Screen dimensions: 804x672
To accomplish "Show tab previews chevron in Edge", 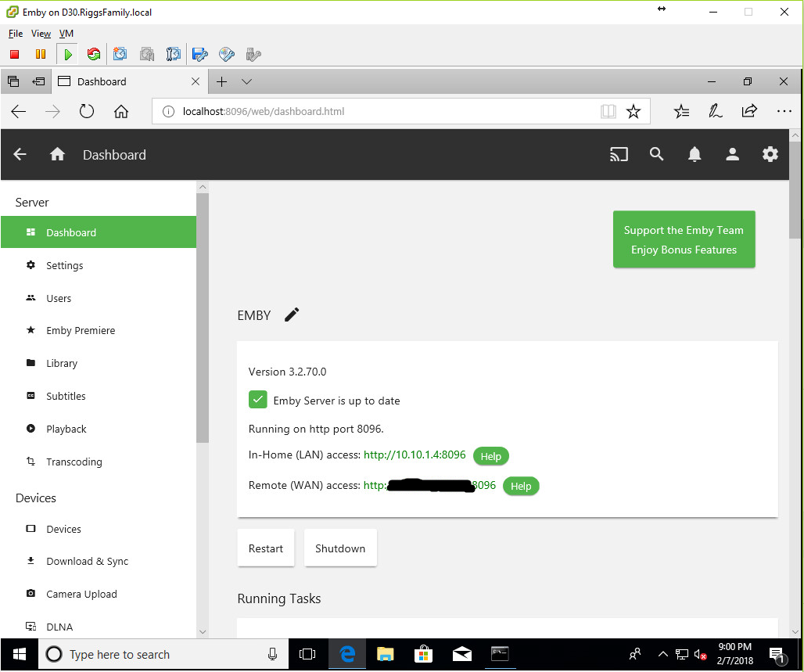I will 246,81.
